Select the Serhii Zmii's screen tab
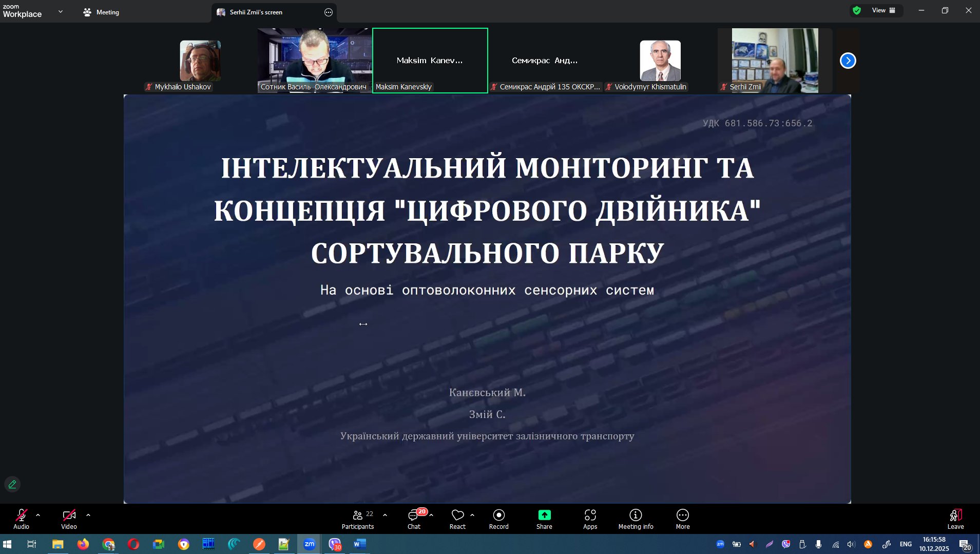The height and width of the screenshot is (554, 980). [256, 12]
